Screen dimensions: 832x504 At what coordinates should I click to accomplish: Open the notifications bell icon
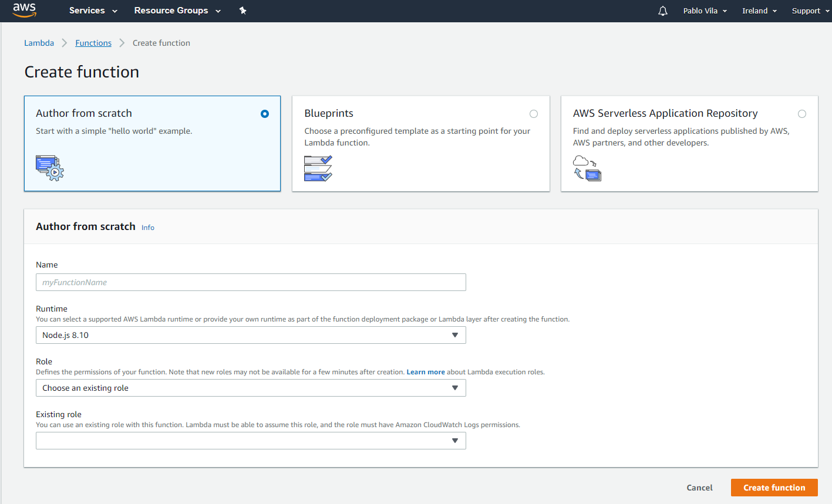(x=663, y=11)
